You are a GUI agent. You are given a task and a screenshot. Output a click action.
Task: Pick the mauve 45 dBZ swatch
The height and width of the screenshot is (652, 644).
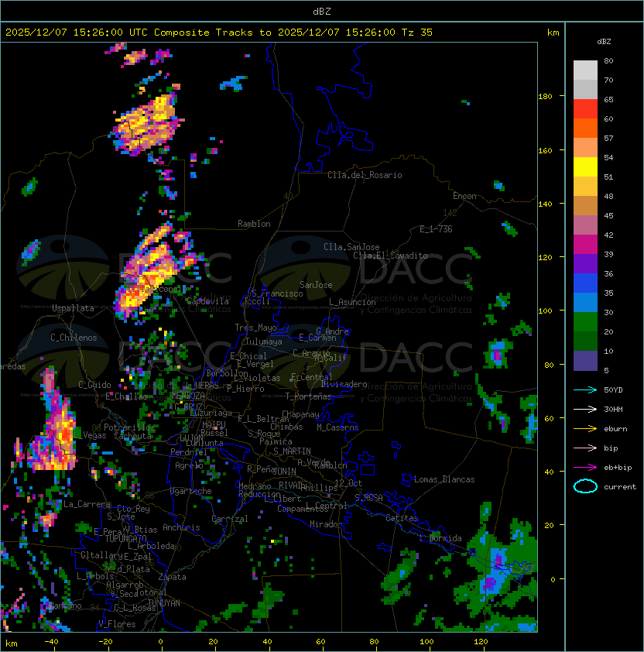point(585,225)
